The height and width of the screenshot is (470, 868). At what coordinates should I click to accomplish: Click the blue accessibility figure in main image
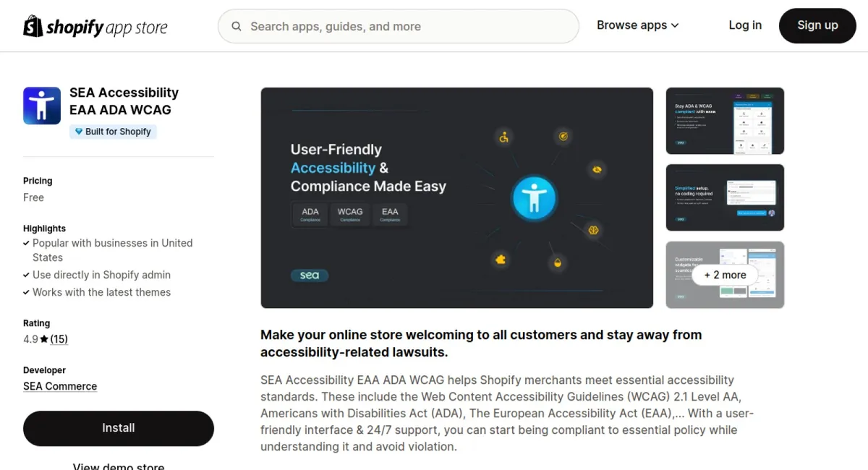click(534, 198)
